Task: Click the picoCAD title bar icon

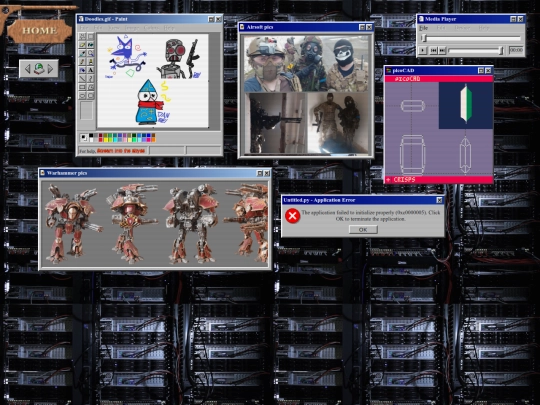Action: tap(388, 71)
